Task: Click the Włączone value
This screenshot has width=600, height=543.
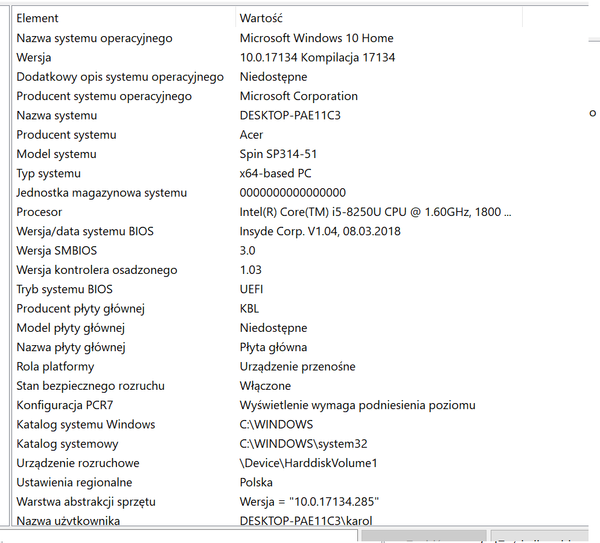Action: tap(265, 386)
